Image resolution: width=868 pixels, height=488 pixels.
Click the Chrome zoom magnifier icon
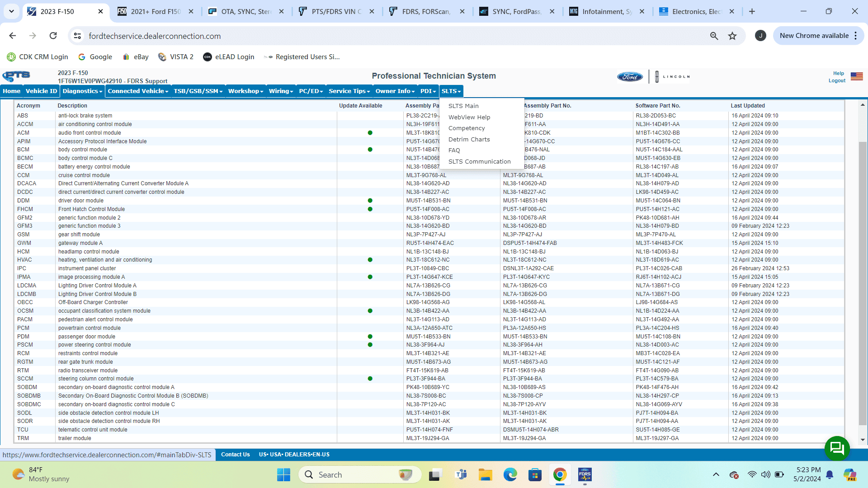(x=714, y=36)
